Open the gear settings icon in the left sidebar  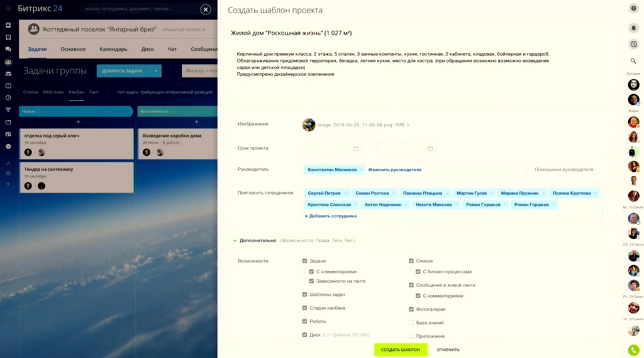8,173
